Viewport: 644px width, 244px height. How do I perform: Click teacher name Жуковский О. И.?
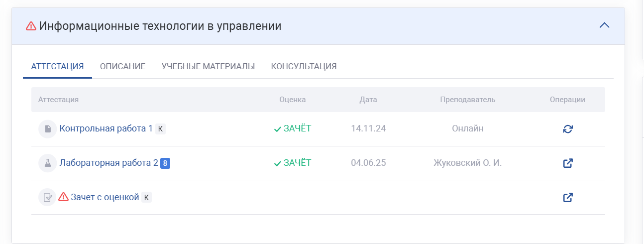pos(467,163)
